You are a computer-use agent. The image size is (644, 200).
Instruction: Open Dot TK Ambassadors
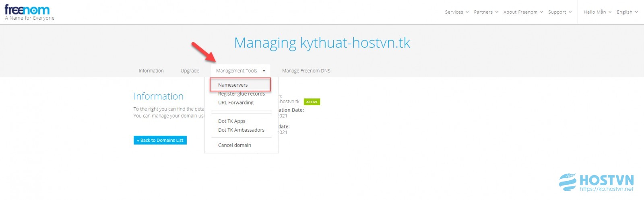pos(241,130)
